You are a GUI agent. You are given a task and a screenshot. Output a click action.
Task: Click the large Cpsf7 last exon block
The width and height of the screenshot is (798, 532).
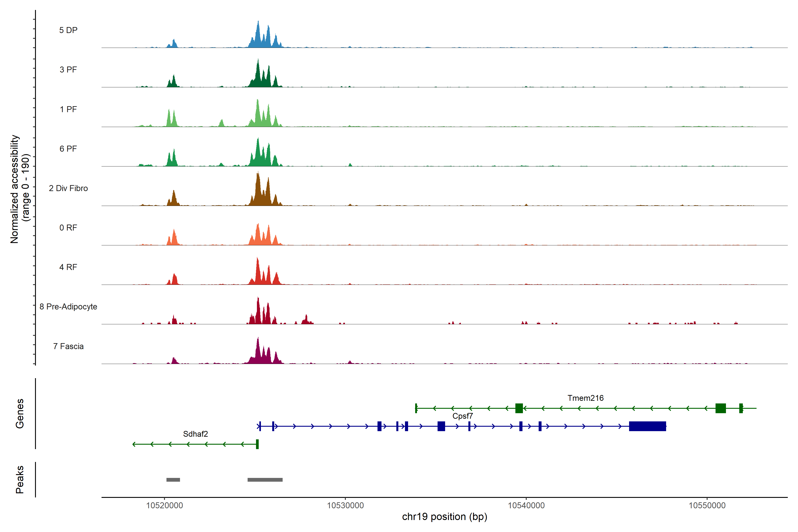(647, 426)
